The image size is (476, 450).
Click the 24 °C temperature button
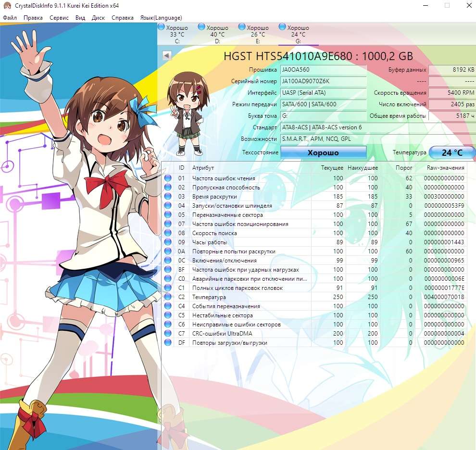click(452, 152)
